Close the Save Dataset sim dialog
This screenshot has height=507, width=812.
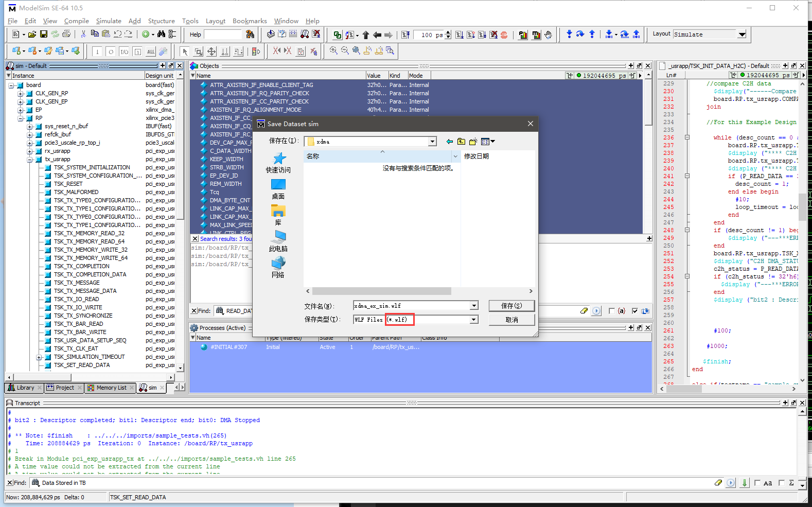(531, 124)
